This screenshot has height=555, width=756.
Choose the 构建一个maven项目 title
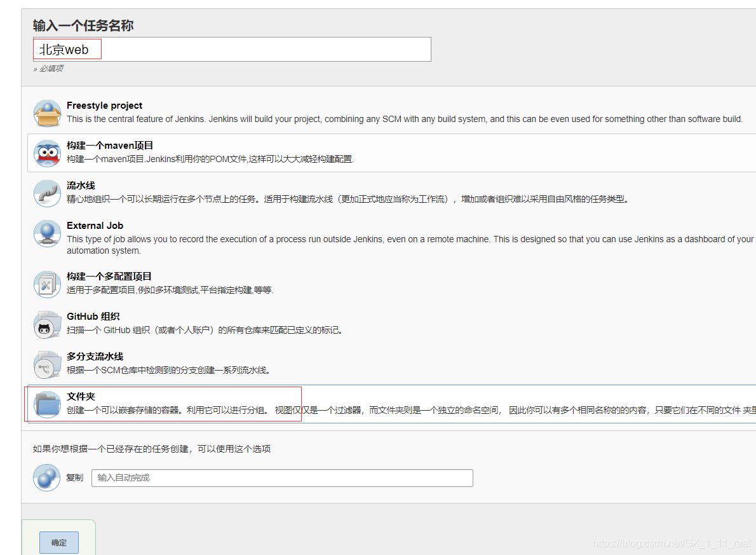click(x=110, y=146)
